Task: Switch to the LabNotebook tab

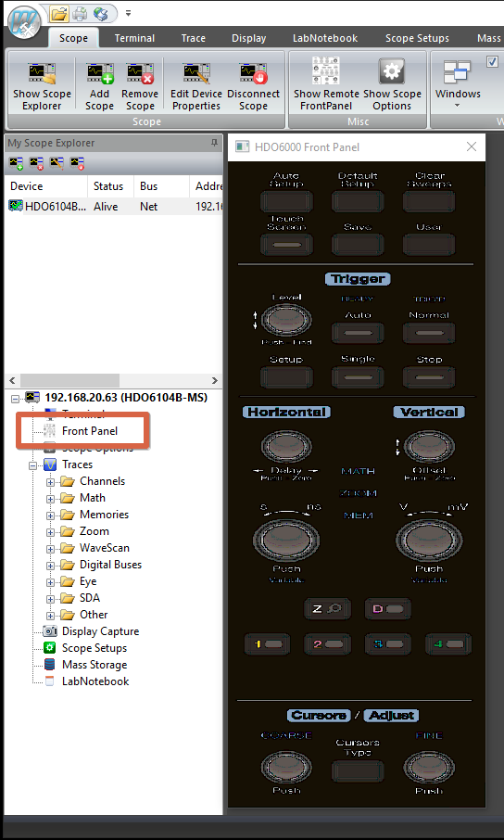Action: (325, 38)
